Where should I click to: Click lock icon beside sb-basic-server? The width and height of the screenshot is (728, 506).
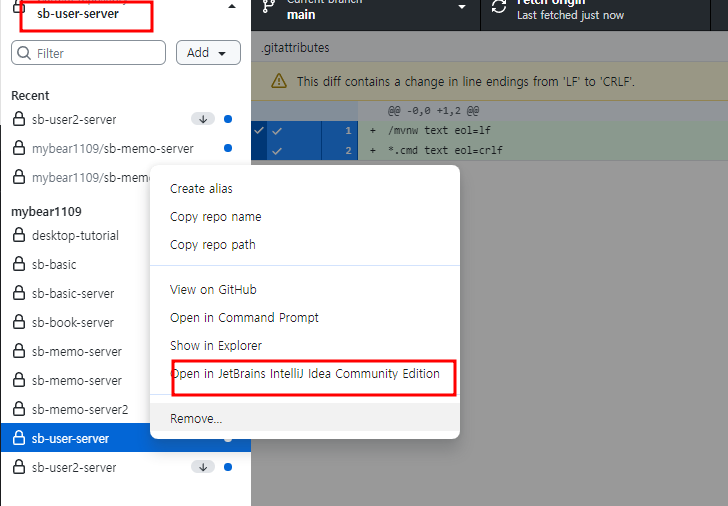(x=19, y=293)
